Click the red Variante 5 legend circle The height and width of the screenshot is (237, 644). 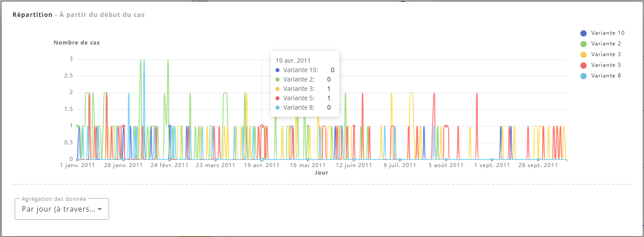click(583, 65)
